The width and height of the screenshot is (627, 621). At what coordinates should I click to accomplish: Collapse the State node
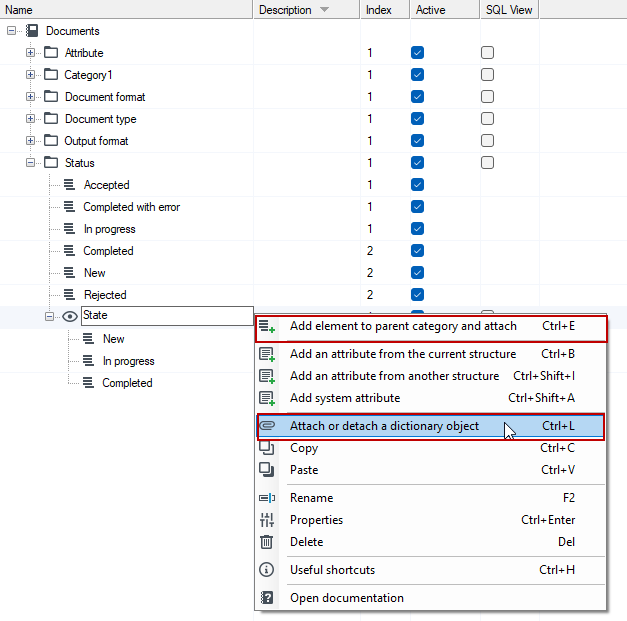49,317
